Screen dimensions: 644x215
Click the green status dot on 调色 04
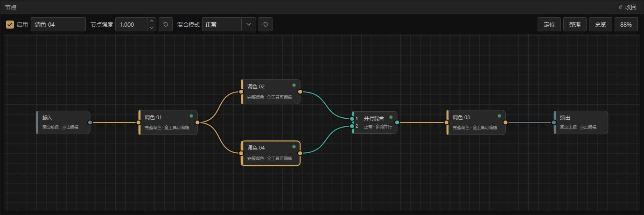click(294, 146)
